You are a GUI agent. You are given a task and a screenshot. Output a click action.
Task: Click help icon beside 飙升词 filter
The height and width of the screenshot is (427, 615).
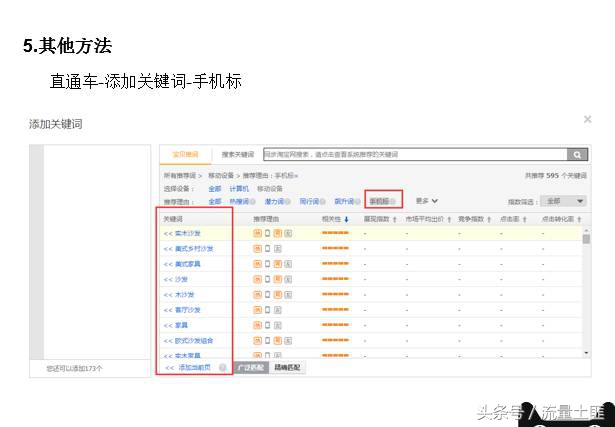click(358, 202)
